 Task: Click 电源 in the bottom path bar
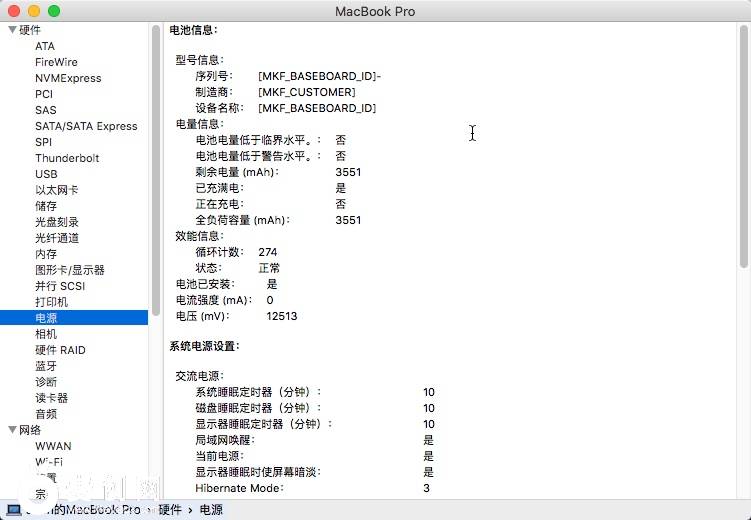click(211, 510)
